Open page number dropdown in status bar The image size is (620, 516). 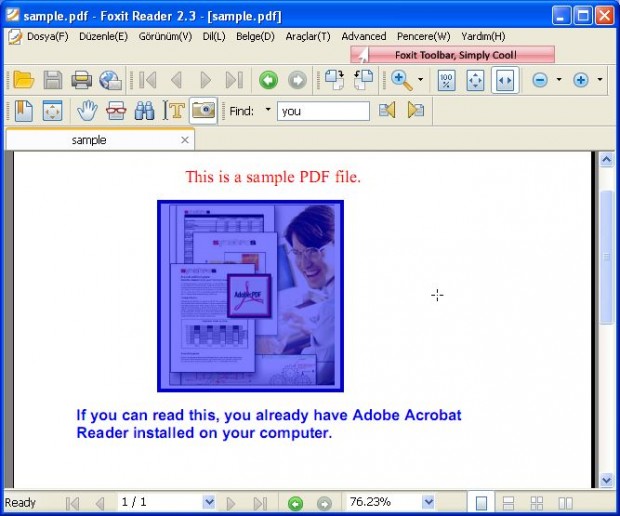pyautogui.click(x=209, y=503)
